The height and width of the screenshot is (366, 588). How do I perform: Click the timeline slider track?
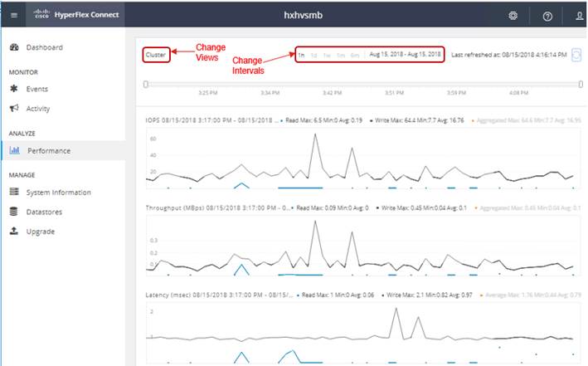pyautogui.click(x=363, y=84)
